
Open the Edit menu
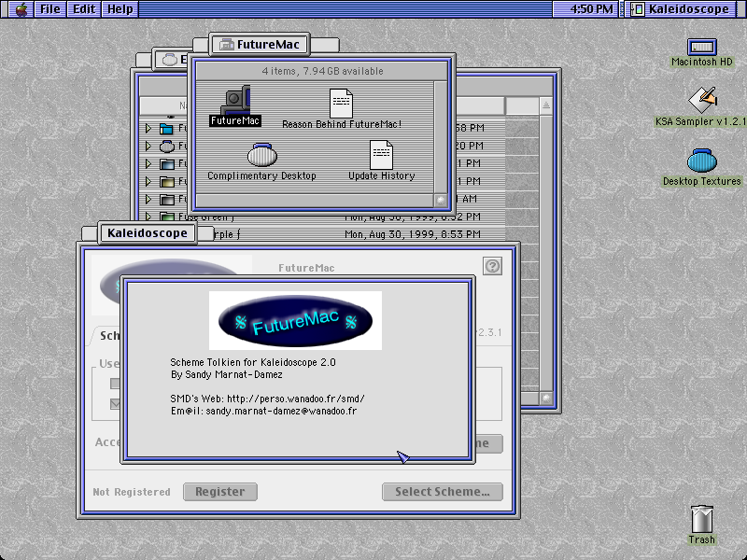pos(84,9)
